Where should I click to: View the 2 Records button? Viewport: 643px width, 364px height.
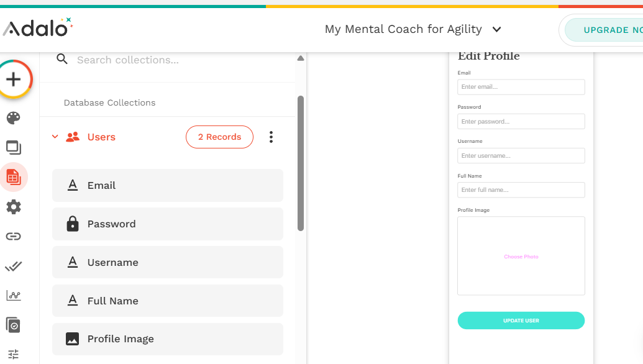click(x=219, y=137)
